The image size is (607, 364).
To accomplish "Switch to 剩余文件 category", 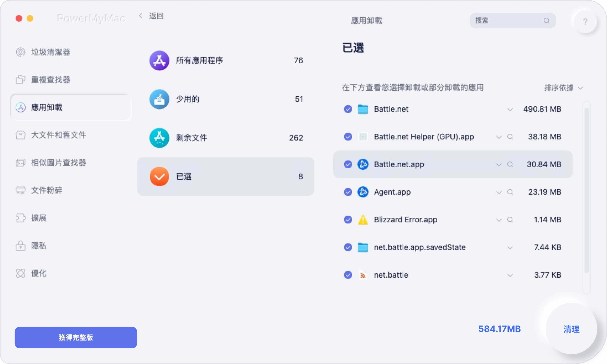I will click(x=226, y=138).
